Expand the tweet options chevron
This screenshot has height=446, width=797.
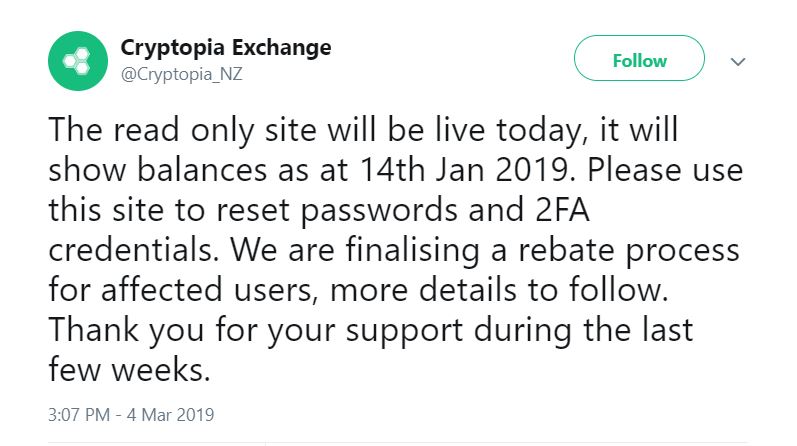[738, 61]
